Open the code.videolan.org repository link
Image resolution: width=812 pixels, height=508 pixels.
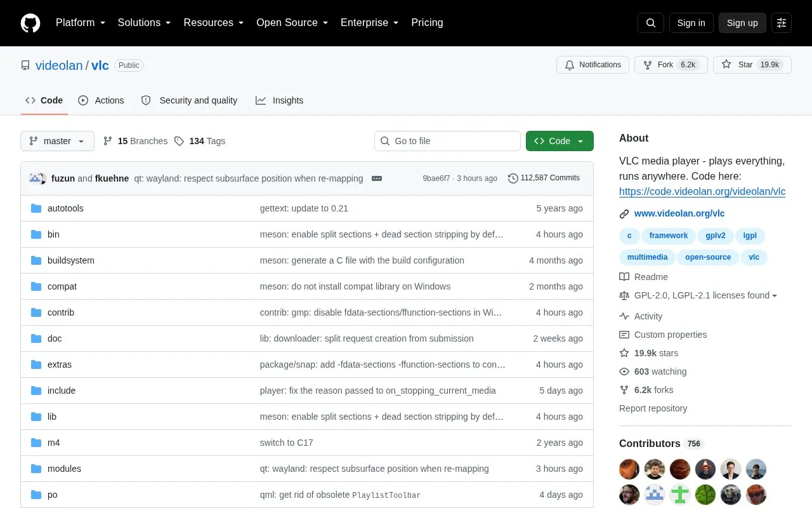click(x=702, y=191)
